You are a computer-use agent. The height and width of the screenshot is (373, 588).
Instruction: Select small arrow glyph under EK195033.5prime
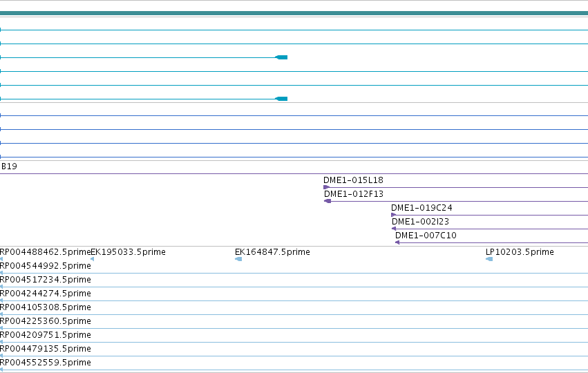click(93, 259)
